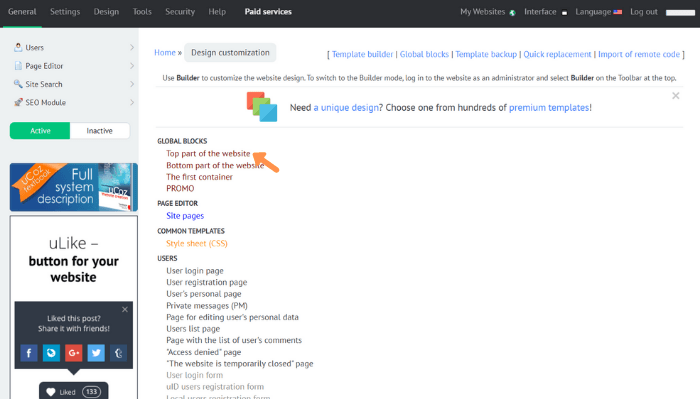The height and width of the screenshot is (399, 700).
Task: Open the Help top menu
Action: point(217,12)
